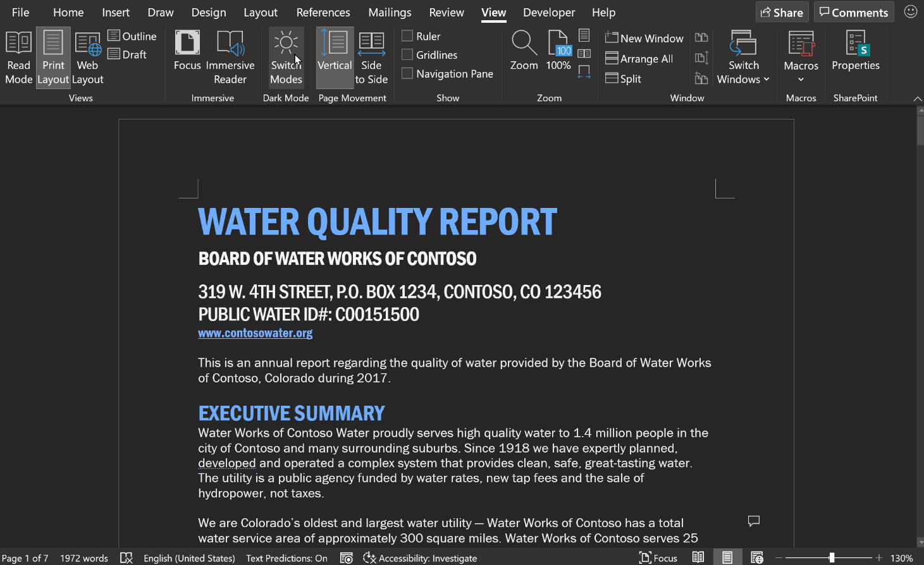
Task: Click the Share button
Action: coord(782,12)
